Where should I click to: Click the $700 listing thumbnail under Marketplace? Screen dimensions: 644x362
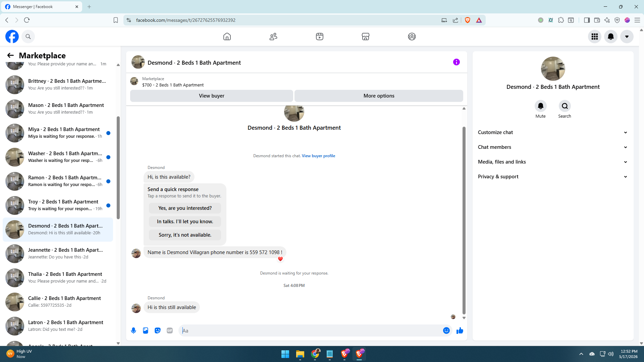tap(134, 81)
